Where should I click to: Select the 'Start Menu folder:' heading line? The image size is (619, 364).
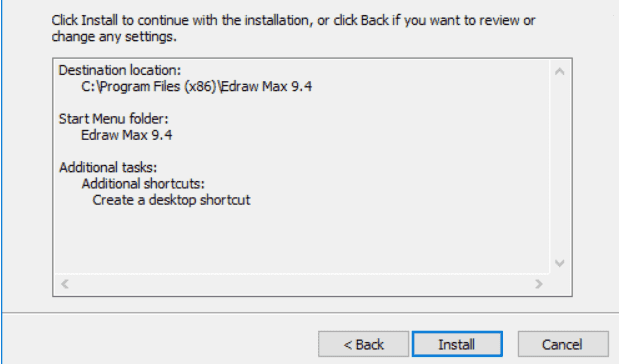pos(114,119)
